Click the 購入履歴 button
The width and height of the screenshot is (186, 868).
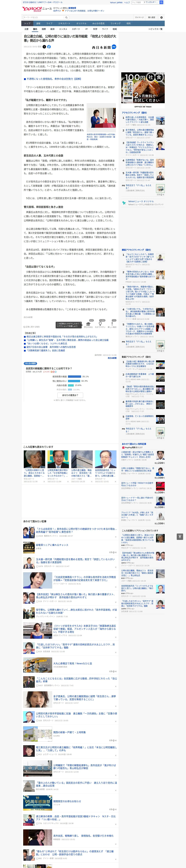coord(152,18)
